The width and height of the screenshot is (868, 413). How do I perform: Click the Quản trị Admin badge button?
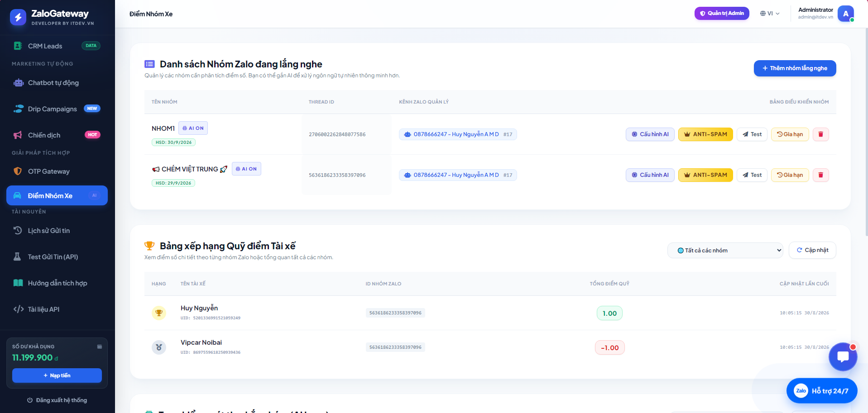point(722,14)
